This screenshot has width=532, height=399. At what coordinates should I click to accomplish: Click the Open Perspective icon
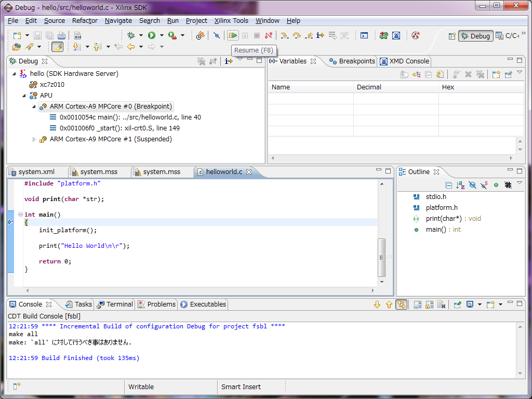point(452,36)
